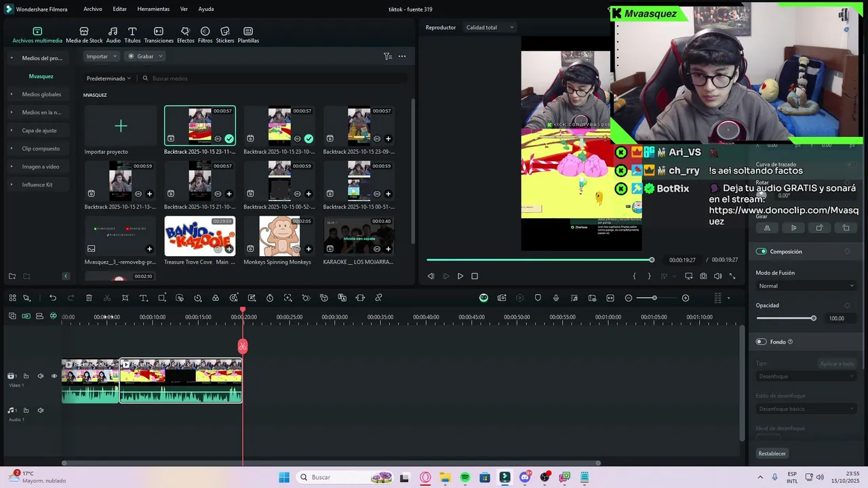Screen dimensions: 868x488
Task: Undo the last edit in timeline toolbar
Action: click(x=53, y=298)
